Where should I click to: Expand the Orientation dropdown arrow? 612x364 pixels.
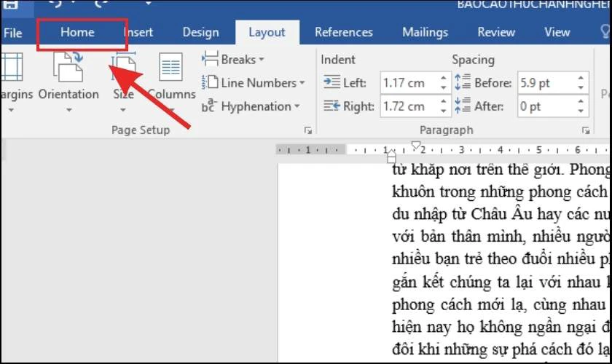point(68,111)
